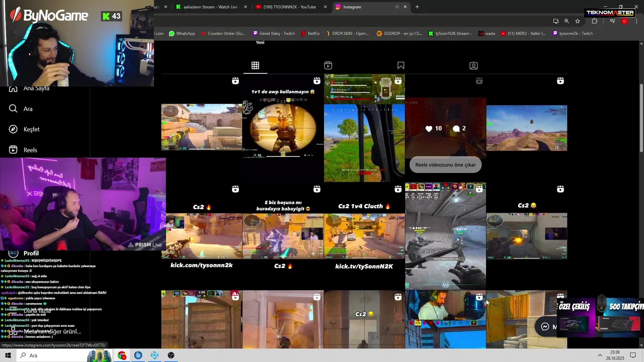Open the 'Cs2 1v4 Clucth' reel
This screenshot has width=644, height=362.
pos(364,236)
